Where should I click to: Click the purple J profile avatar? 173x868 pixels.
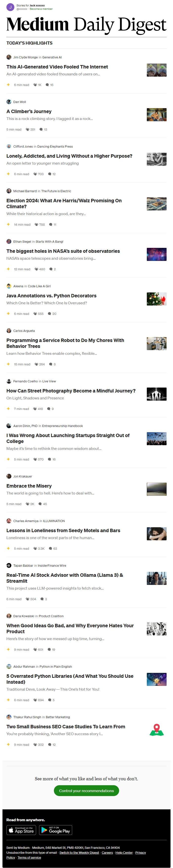point(10,7)
